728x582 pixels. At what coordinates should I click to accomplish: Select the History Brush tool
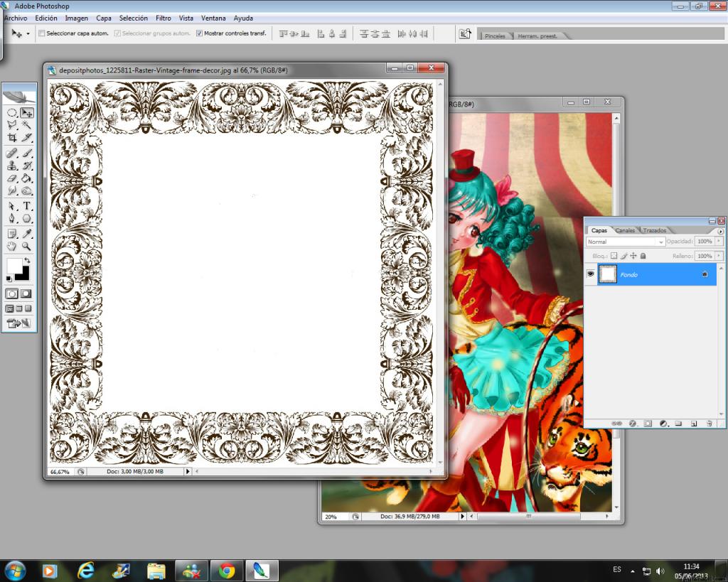click(x=27, y=166)
